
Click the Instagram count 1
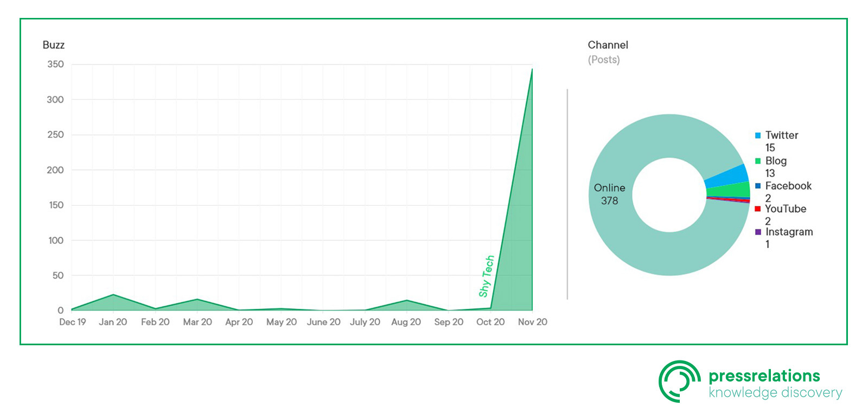[x=768, y=244]
